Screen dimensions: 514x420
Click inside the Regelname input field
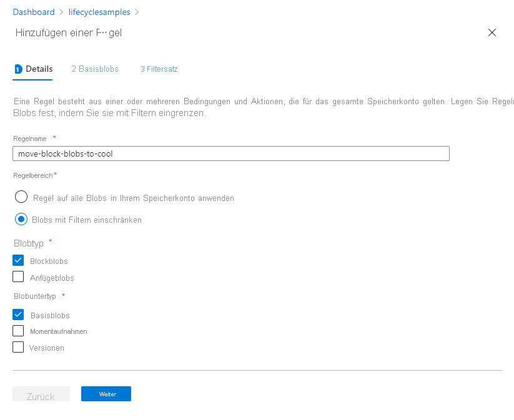pos(231,154)
